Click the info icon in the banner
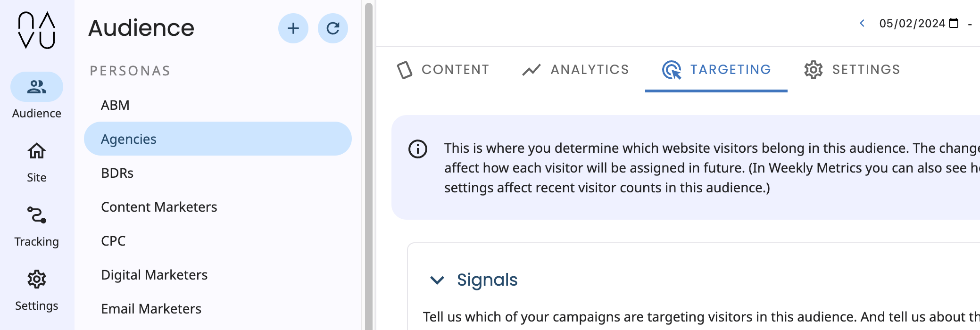 pyautogui.click(x=418, y=149)
